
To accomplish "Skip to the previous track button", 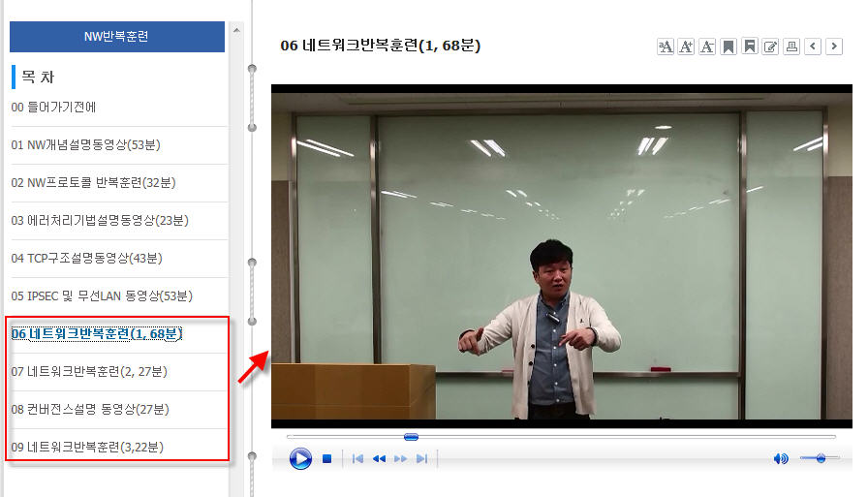I will tap(357, 459).
